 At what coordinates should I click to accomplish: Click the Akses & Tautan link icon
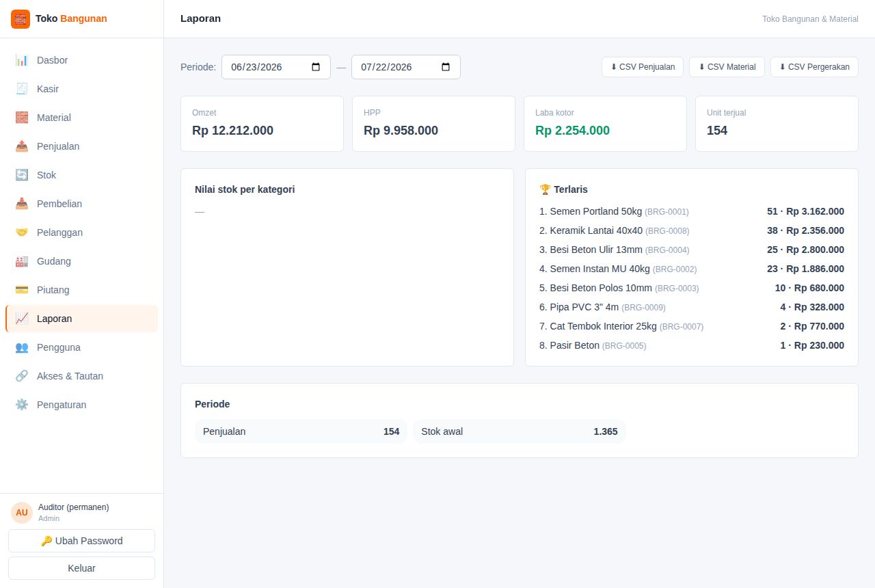tap(22, 376)
